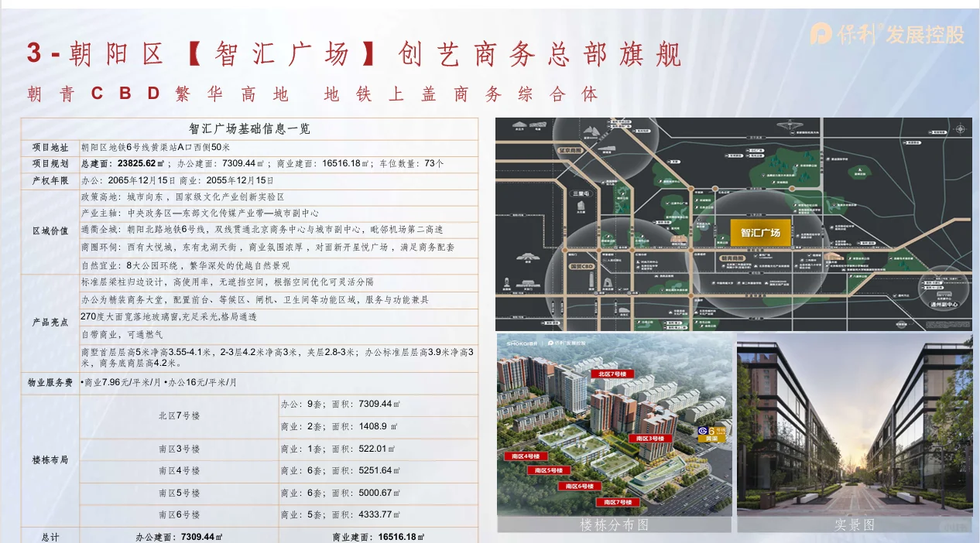The height and width of the screenshot is (543, 980).
Task: Click total cell 商业建面：16516.18㎡
Action: pyautogui.click(x=379, y=536)
